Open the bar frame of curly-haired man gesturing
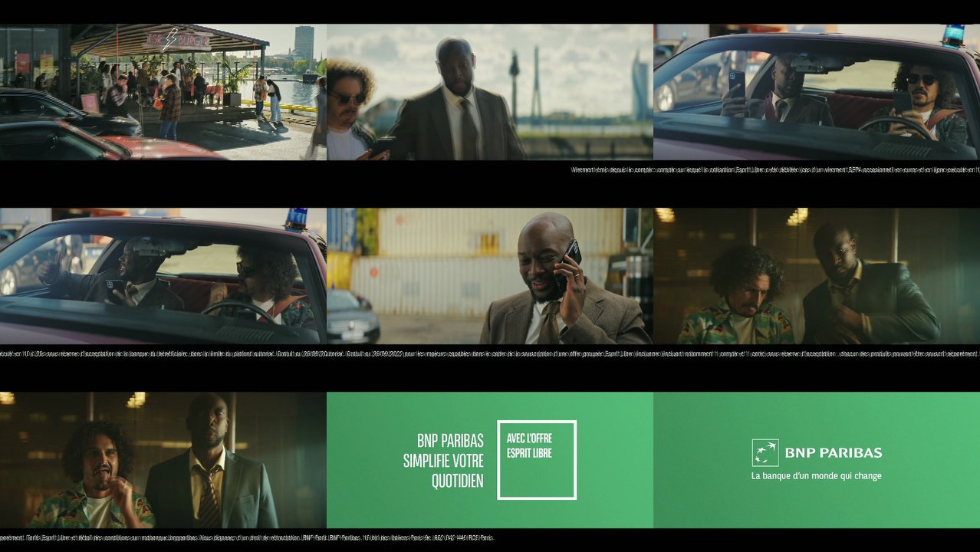Viewport: 980px width, 552px height. [163, 460]
